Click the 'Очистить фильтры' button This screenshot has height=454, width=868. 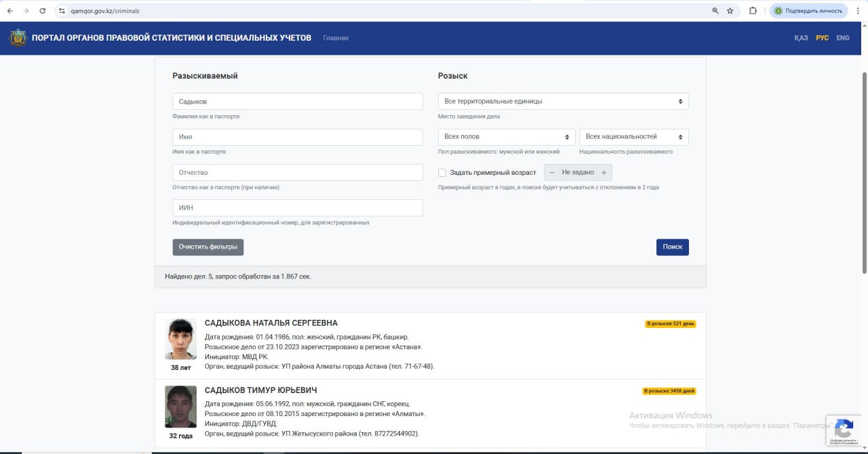[208, 247]
